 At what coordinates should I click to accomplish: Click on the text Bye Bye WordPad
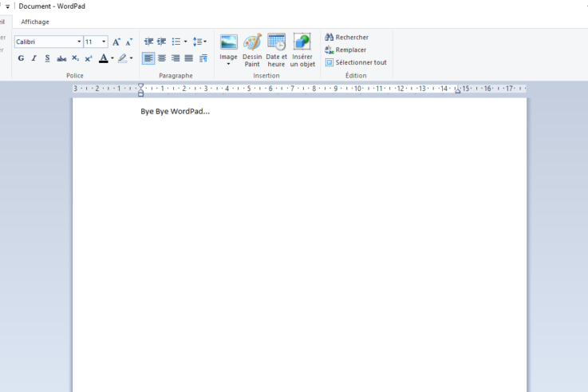coord(175,111)
